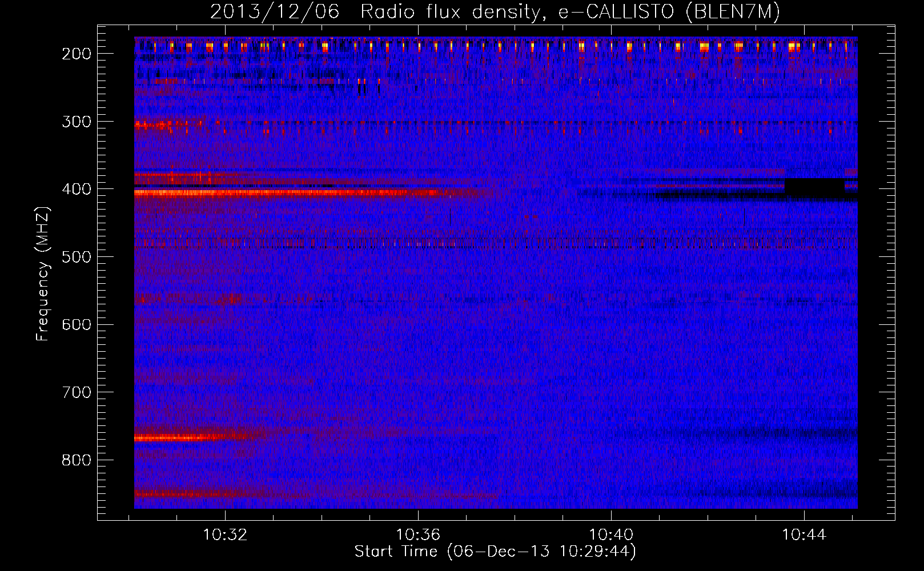Click the 800 frequency tick label
The image size is (924, 571).
click(x=76, y=460)
